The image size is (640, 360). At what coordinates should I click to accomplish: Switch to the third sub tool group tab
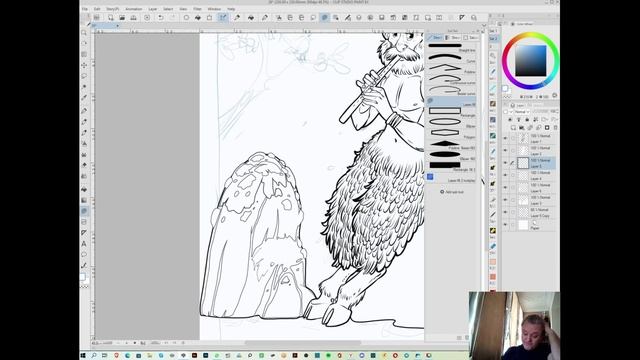[470, 38]
